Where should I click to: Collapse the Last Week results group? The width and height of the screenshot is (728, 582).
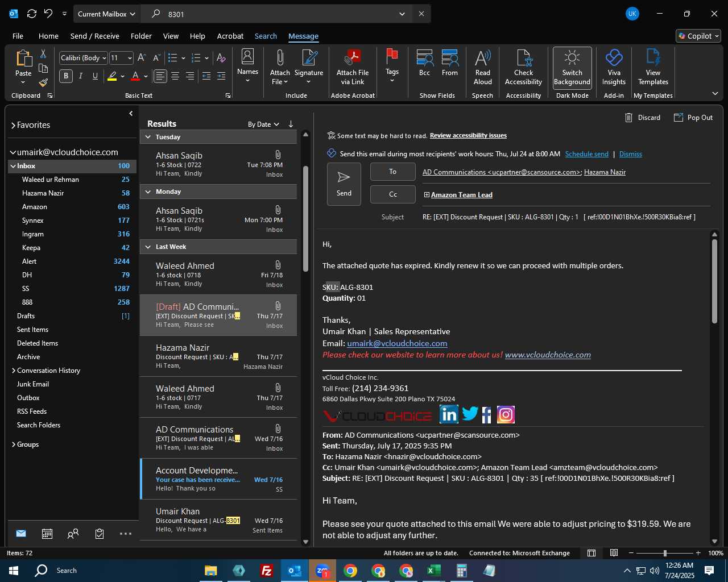(x=148, y=247)
